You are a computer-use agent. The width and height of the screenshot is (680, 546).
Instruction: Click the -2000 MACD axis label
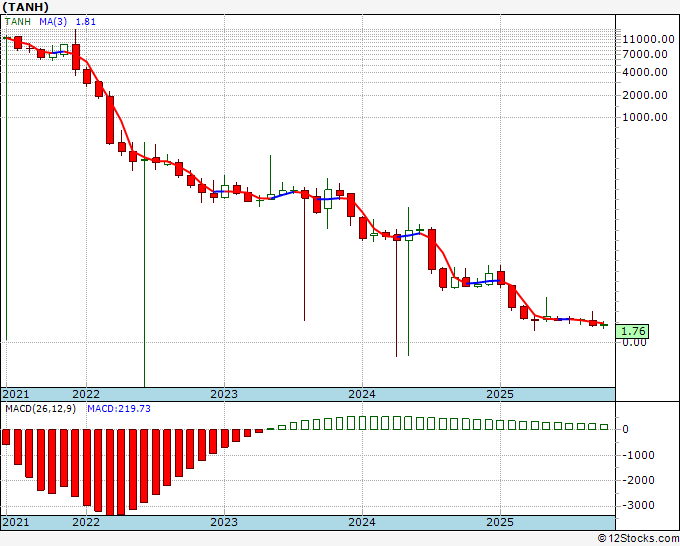tap(638, 480)
